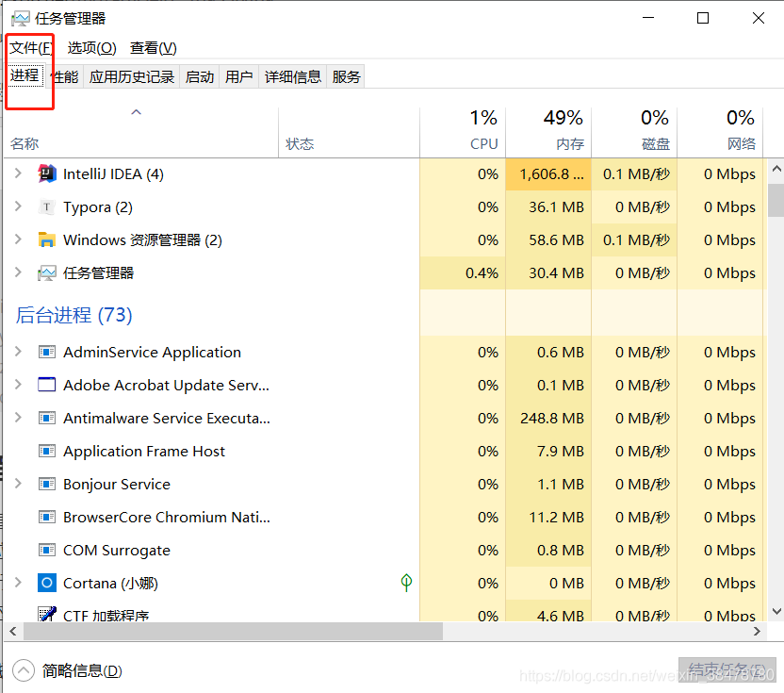Click the BrowserCore Chromium Native icon
The image size is (784, 693).
[x=46, y=517]
